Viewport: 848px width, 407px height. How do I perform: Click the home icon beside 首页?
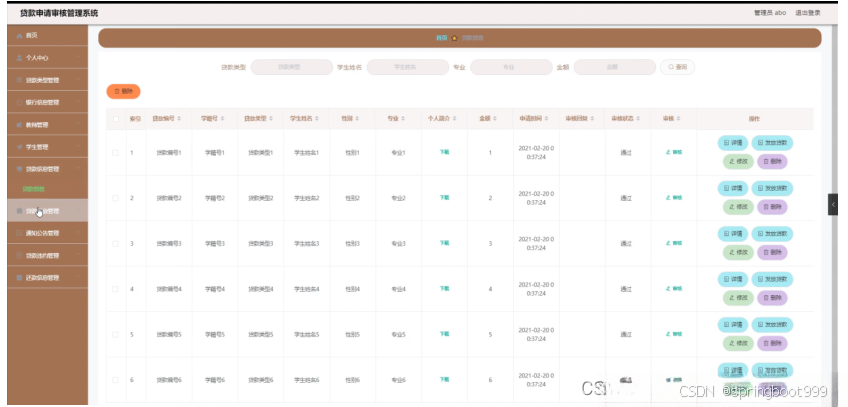pyautogui.click(x=19, y=36)
